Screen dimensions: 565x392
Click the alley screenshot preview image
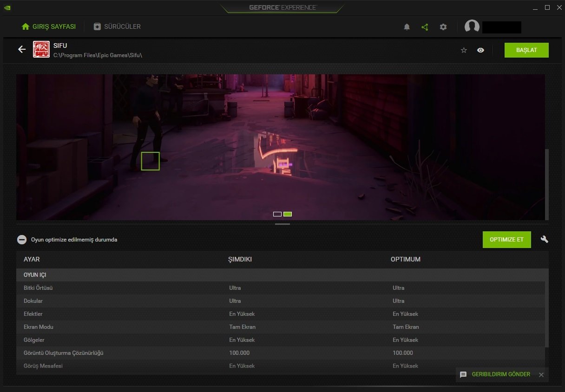click(x=281, y=147)
